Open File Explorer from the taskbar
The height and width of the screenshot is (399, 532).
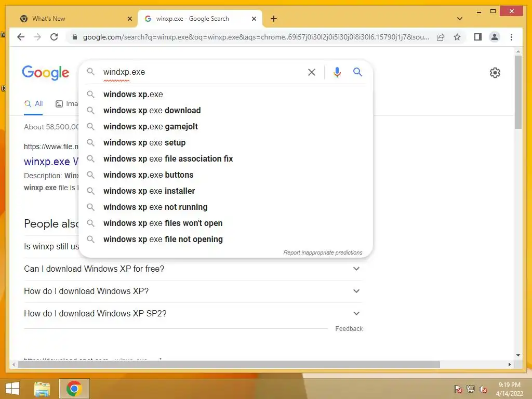pyautogui.click(x=42, y=389)
